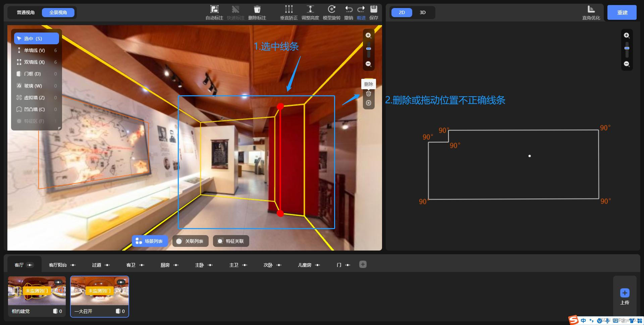644x325 pixels.
Task: Click the 撤销 undo icon
Action: (x=349, y=9)
